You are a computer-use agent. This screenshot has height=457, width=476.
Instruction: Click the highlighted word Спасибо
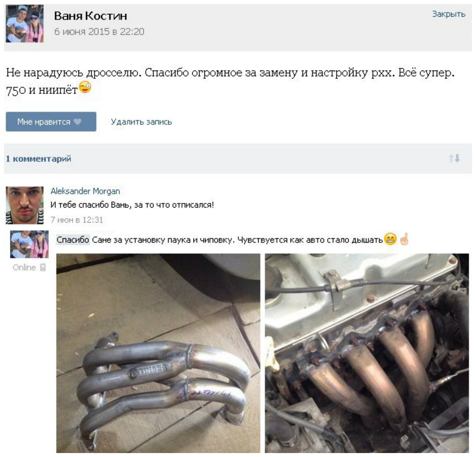(73, 240)
